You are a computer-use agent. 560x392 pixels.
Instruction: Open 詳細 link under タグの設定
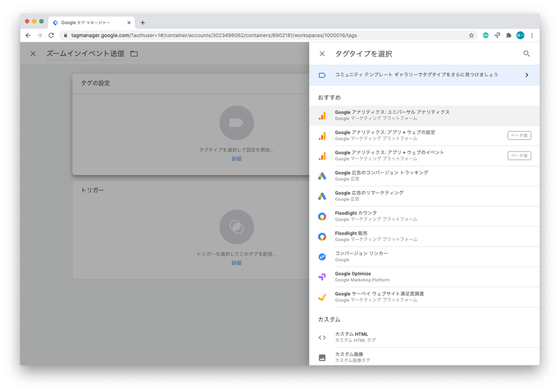tap(237, 159)
